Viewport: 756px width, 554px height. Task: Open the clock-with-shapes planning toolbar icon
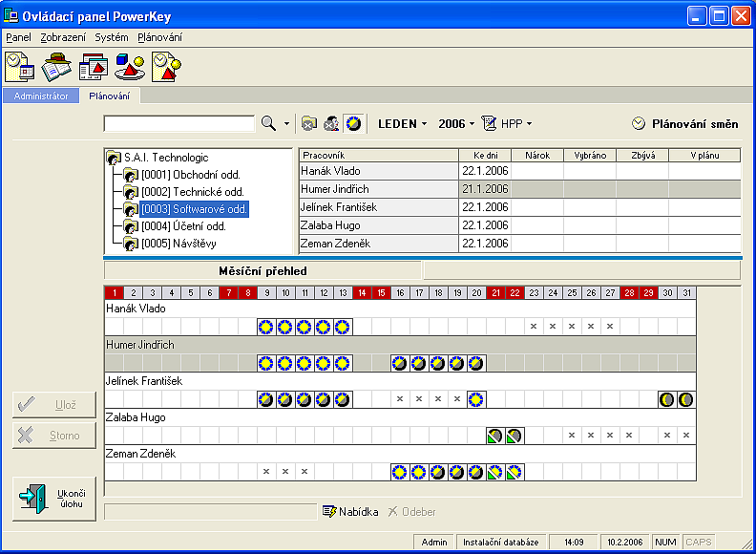point(166,66)
